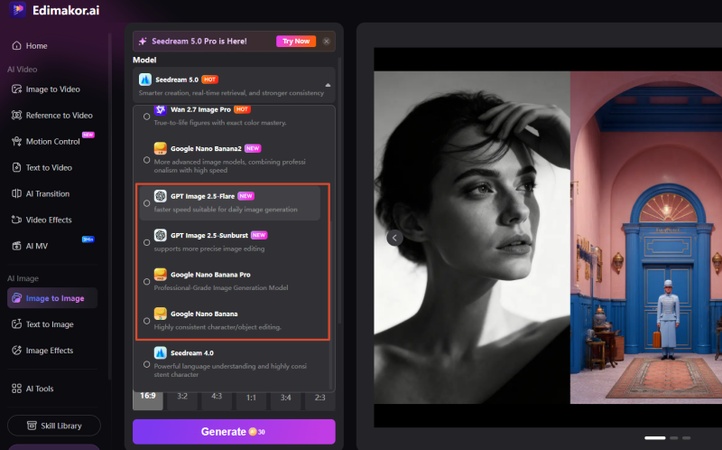Image resolution: width=722 pixels, height=450 pixels.
Task: Click the Google Nano Banana2 icon
Action: coord(160,148)
